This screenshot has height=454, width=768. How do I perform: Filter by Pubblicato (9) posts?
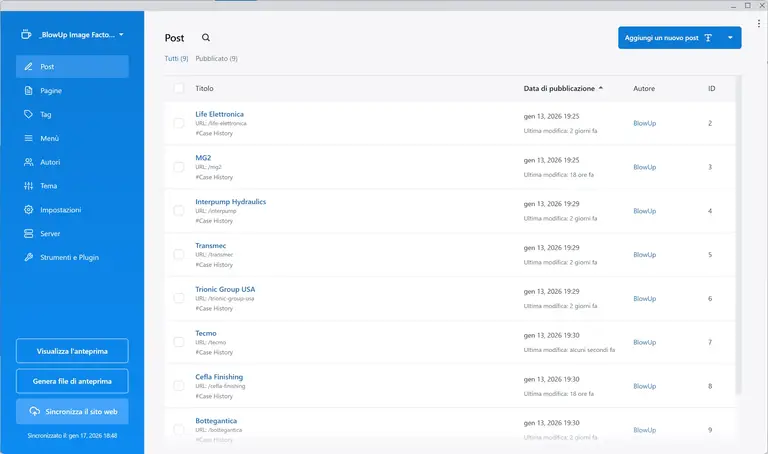(x=216, y=58)
